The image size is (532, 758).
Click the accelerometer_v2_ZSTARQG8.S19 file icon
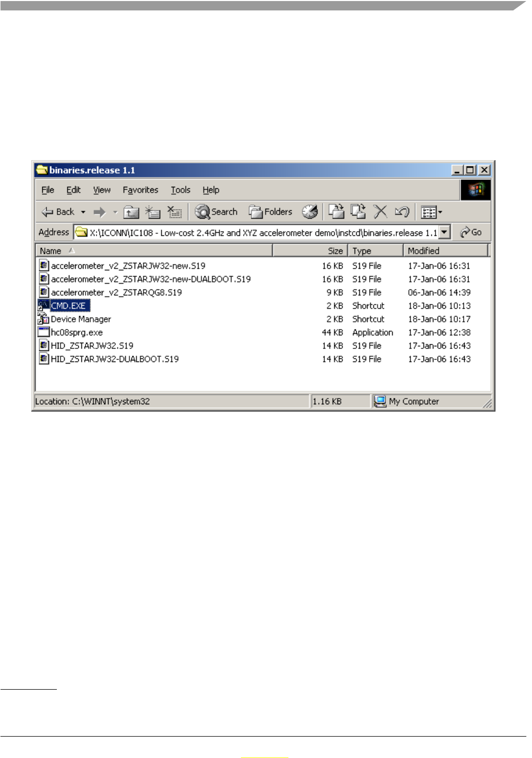coord(44,292)
